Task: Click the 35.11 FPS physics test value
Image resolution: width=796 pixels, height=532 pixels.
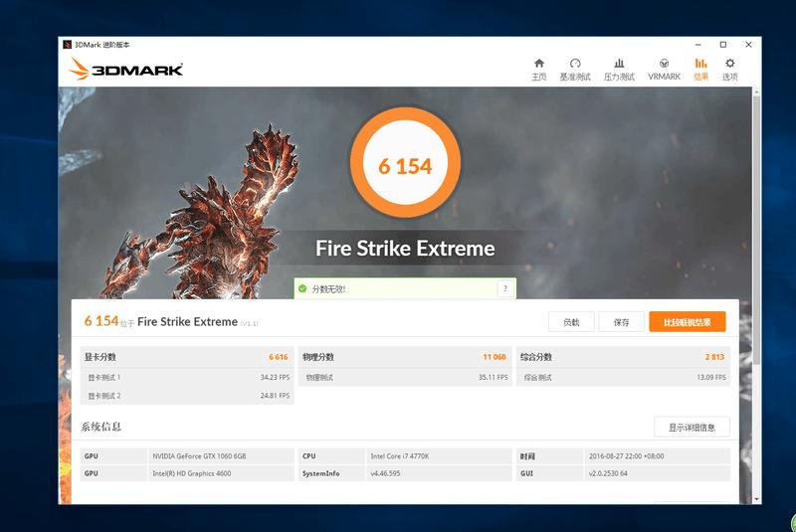Action: [x=493, y=377]
